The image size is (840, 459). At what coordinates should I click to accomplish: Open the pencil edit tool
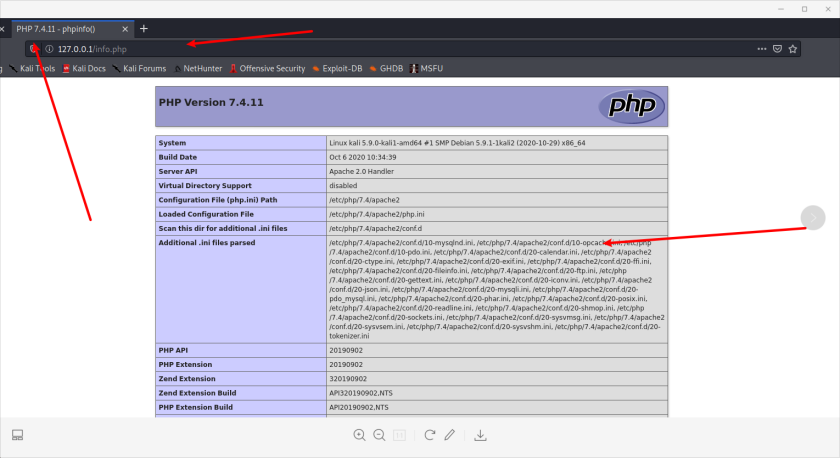[x=449, y=435]
